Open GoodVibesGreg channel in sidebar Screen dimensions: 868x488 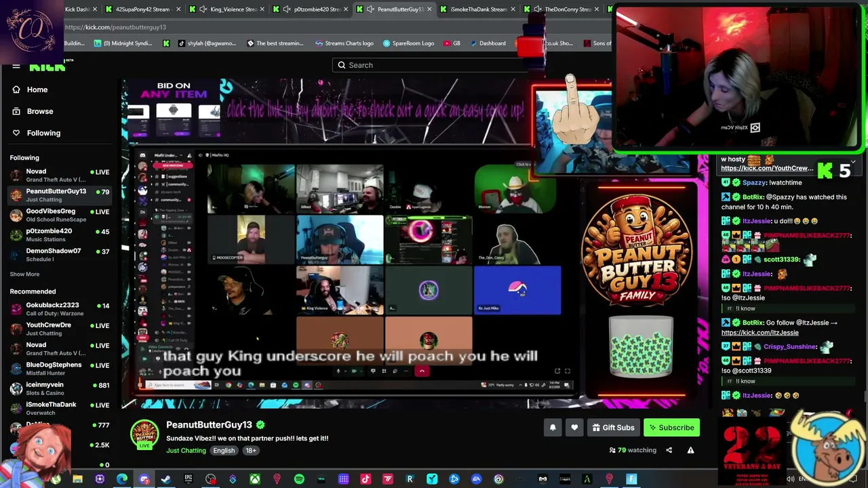pos(60,215)
